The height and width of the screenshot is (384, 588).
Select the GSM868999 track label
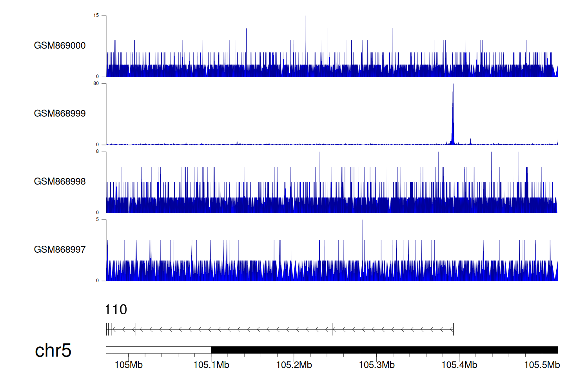(x=60, y=114)
